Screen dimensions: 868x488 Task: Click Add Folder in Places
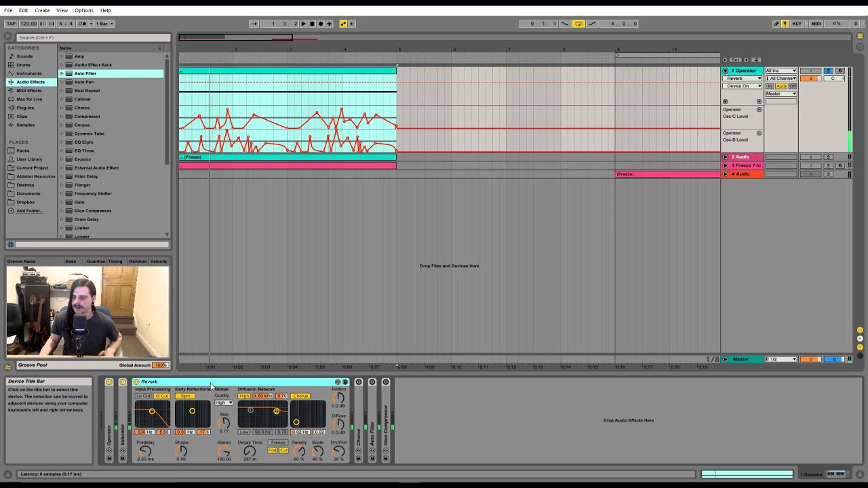click(29, 211)
